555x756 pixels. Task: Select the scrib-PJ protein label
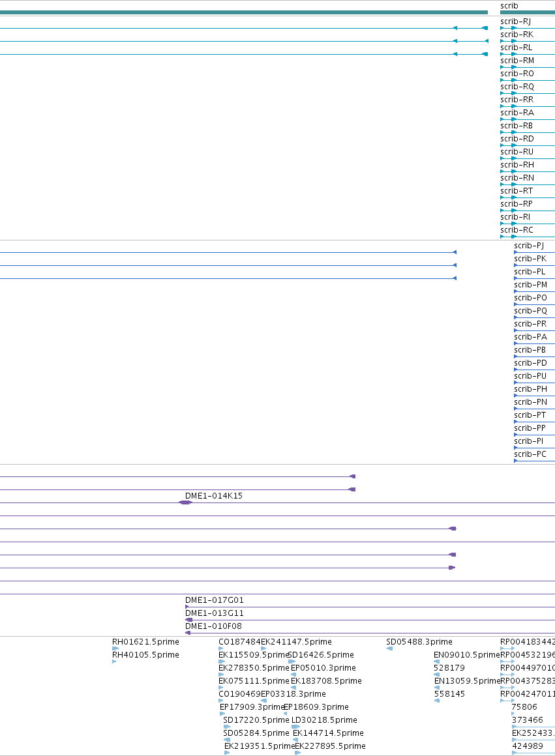click(x=529, y=246)
